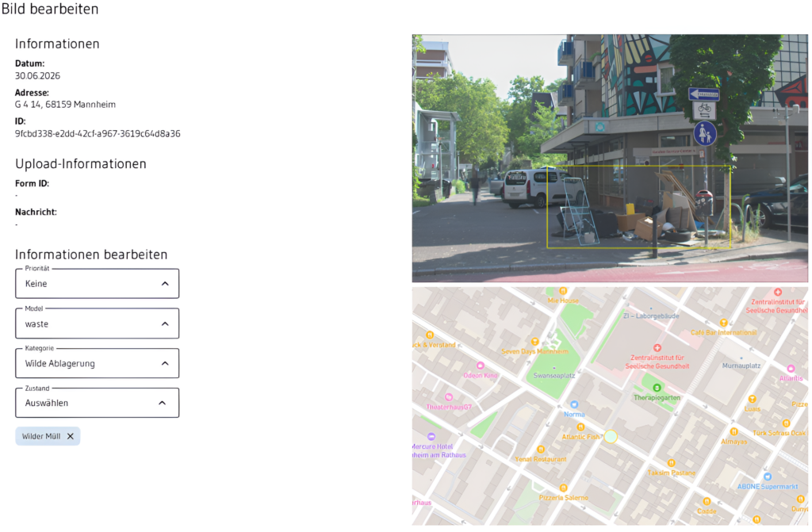Image resolution: width=812 pixels, height=532 pixels.
Task: Select the yellow bounding box in photo
Action: click(x=638, y=207)
